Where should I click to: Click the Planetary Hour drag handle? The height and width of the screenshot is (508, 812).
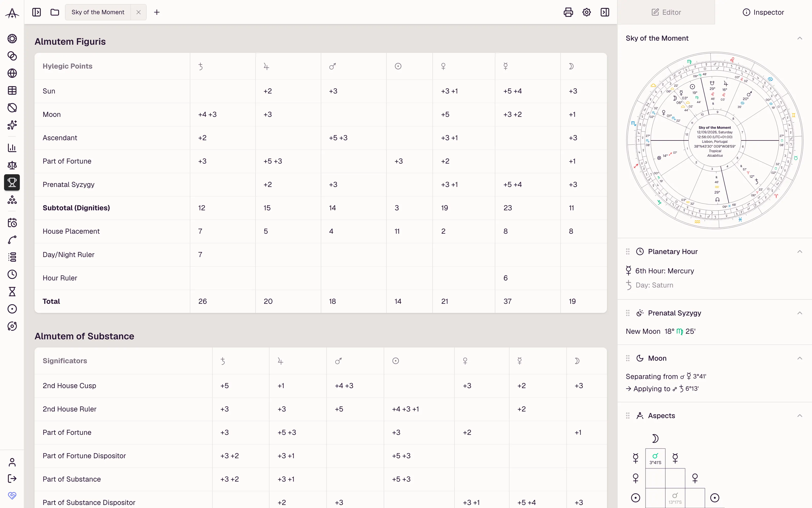(x=628, y=252)
